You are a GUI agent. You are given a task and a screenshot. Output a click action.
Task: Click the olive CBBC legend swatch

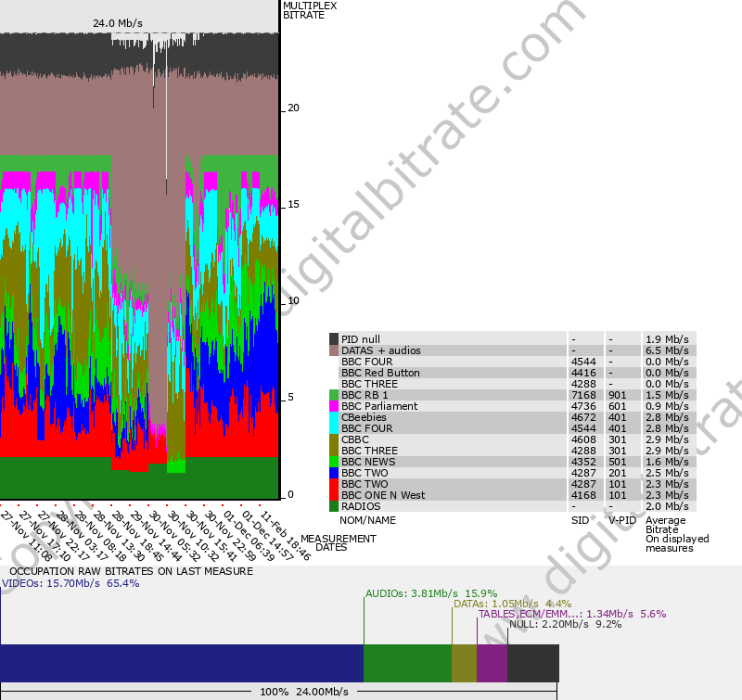pyautogui.click(x=334, y=445)
